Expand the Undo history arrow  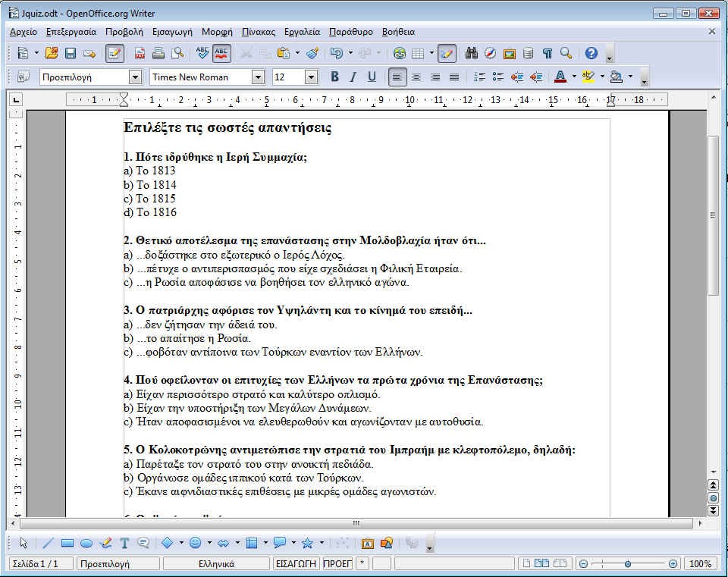pyautogui.click(x=350, y=53)
